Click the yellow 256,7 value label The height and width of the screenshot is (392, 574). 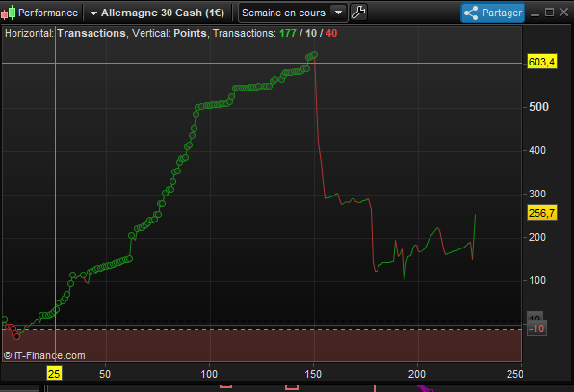(x=542, y=213)
